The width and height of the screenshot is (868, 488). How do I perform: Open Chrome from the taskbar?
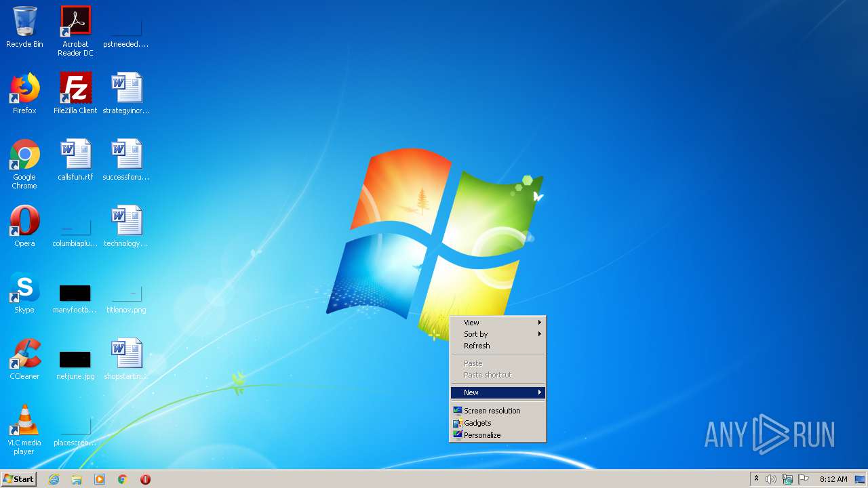click(x=123, y=479)
